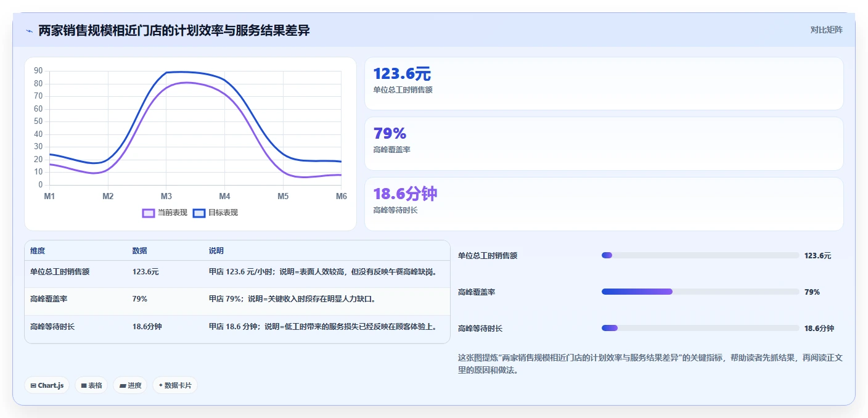The width and height of the screenshot is (868, 418).
Task: Click the dashboard title 两家销售规模相近门店
Action: (174, 30)
